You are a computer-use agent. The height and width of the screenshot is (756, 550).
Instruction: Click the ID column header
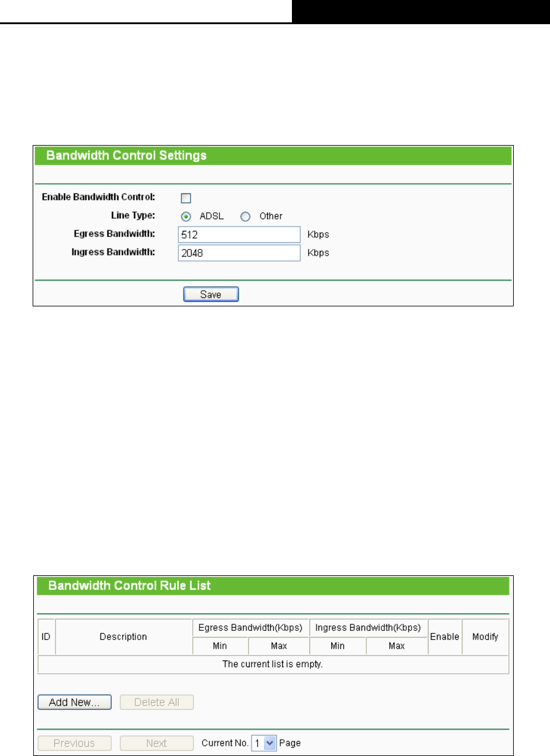click(x=47, y=636)
